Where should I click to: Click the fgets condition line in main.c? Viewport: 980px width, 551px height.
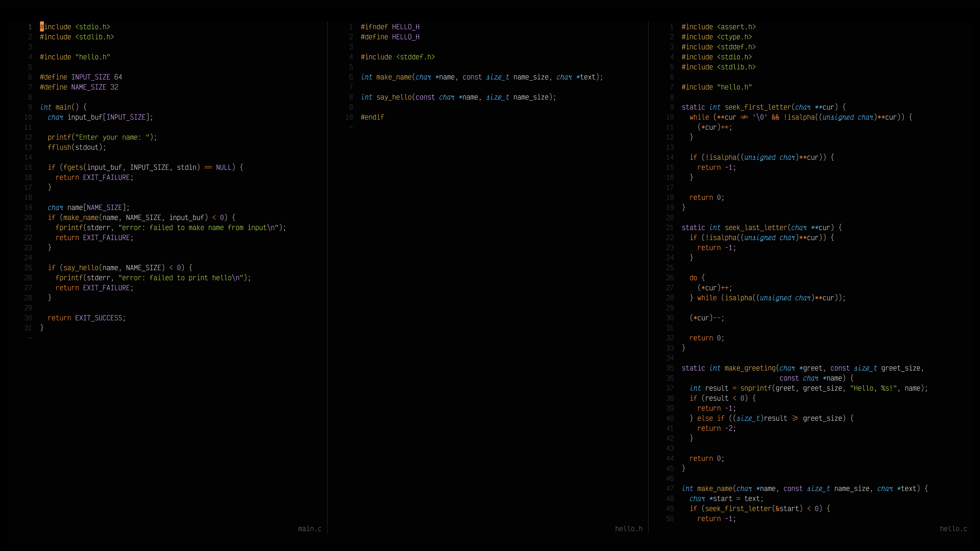[x=145, y=167]
